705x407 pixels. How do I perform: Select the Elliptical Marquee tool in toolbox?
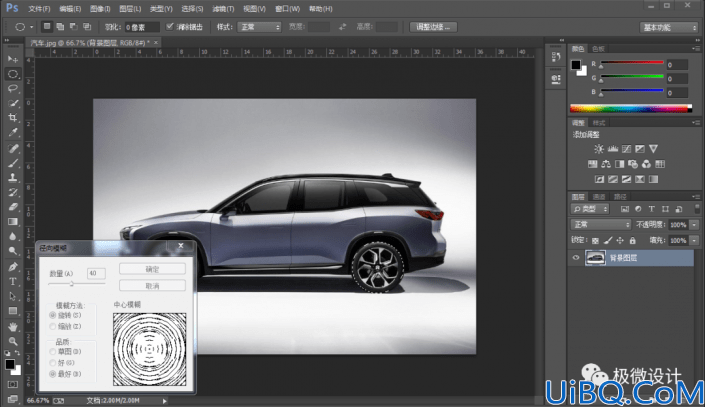13,74
